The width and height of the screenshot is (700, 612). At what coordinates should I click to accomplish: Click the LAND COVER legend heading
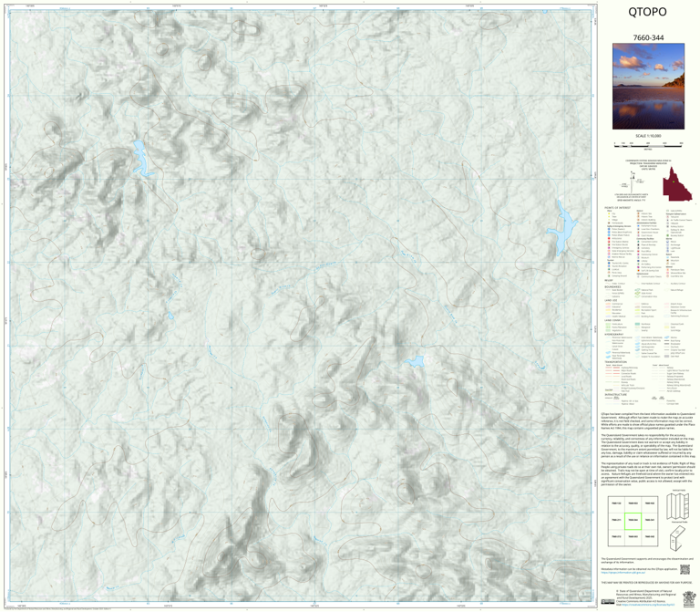click(x=612, y=320)
